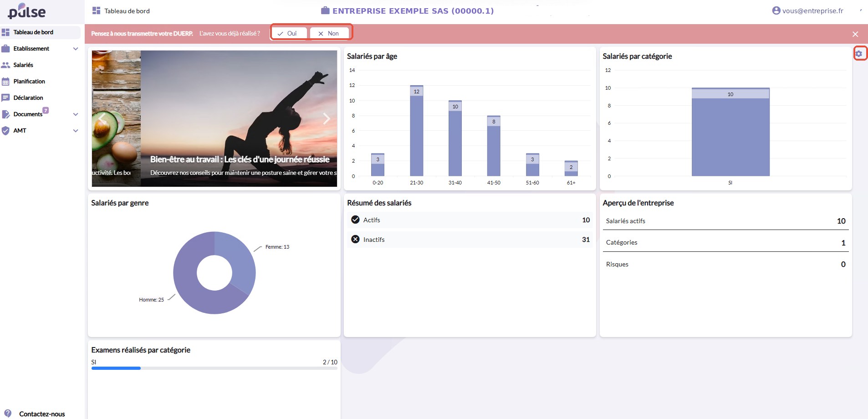Viewport: 868px width, 419px height.
Task: Click the Planification calendar icon
Action: tap(5, 82)
